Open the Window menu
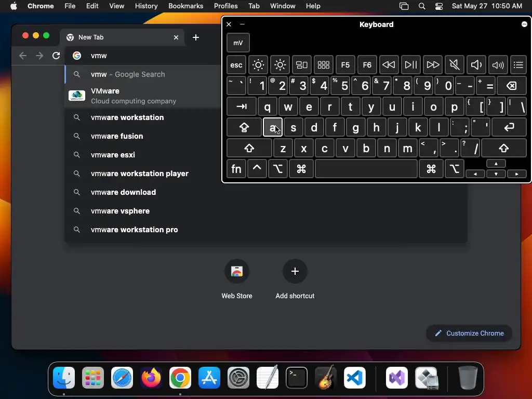 pos(283,6)
